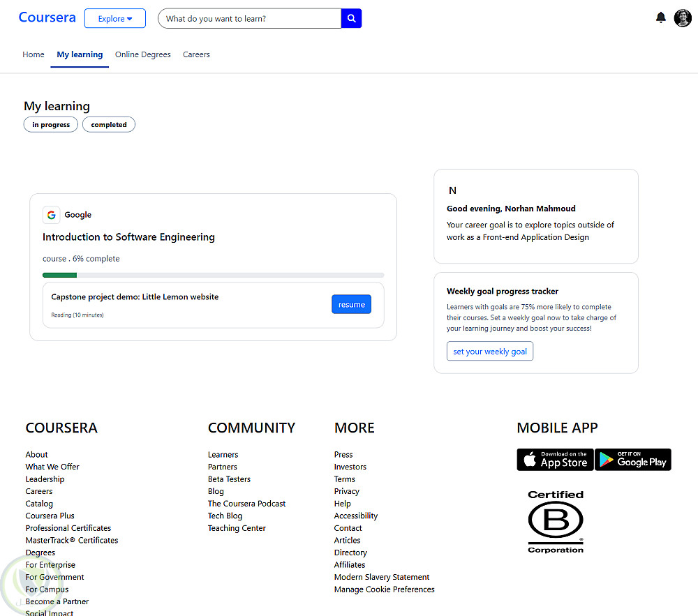This screenshot has height=616, width=698.
Task: Open the Degrees footer link
Action: (40, 553)
